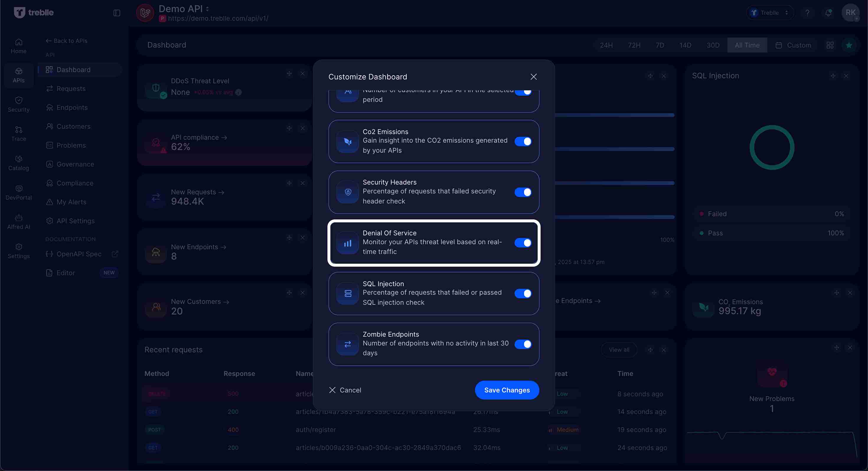Click the Save Changes button
Image resolution: width=868 pixels, height=471 pixels.
point(507,390)
